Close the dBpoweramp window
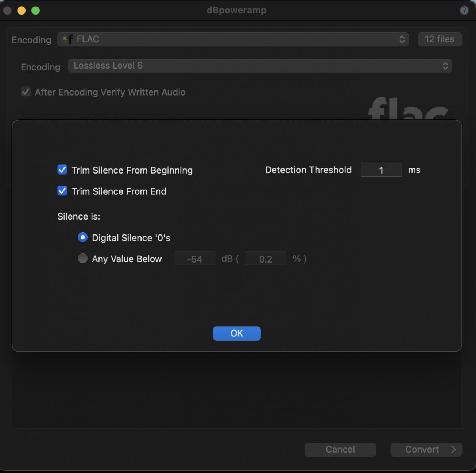The width and height of the screenshot is (476, 473). tap(8, 11)
